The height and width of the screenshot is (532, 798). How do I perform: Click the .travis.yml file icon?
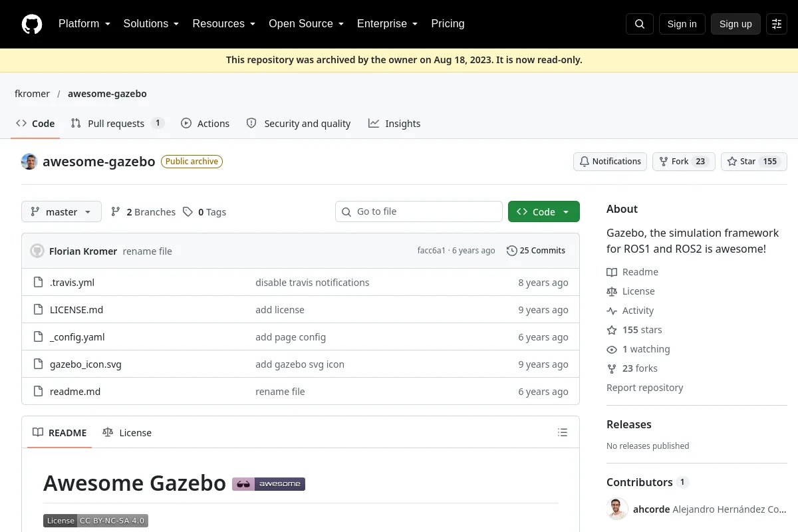(38, 283)
